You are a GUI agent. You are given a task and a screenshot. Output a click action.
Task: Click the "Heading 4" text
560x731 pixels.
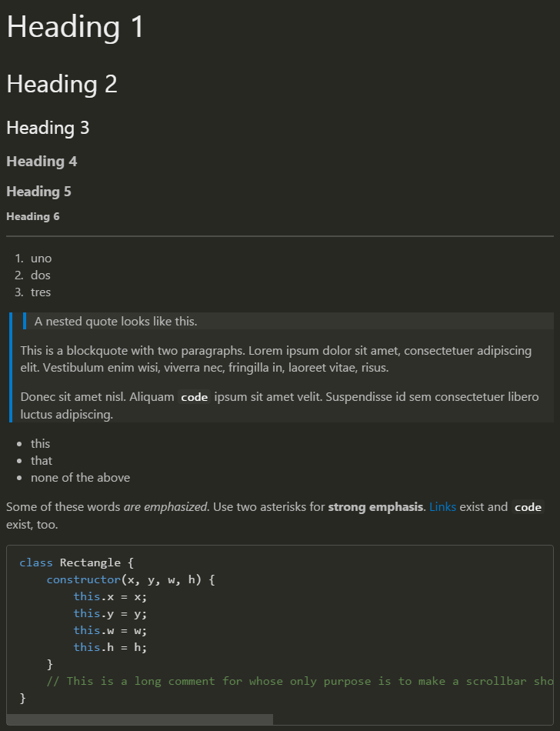(42, 162)
